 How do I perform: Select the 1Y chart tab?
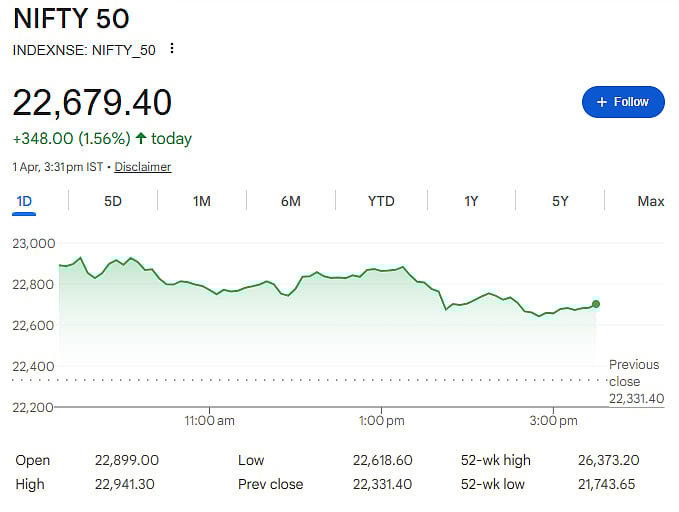[471, 201]
